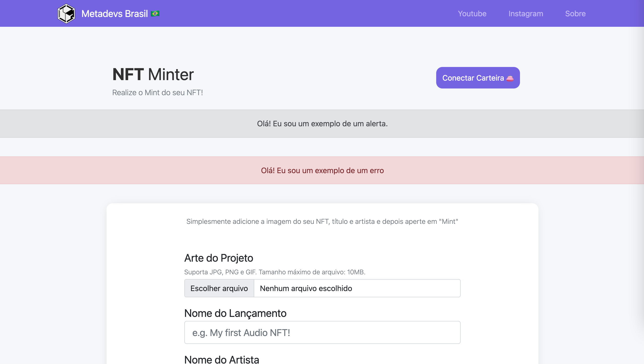
Task: Click the Realize o Mint subtitle text
Action: pyautogui.click(x=157, y=93)
